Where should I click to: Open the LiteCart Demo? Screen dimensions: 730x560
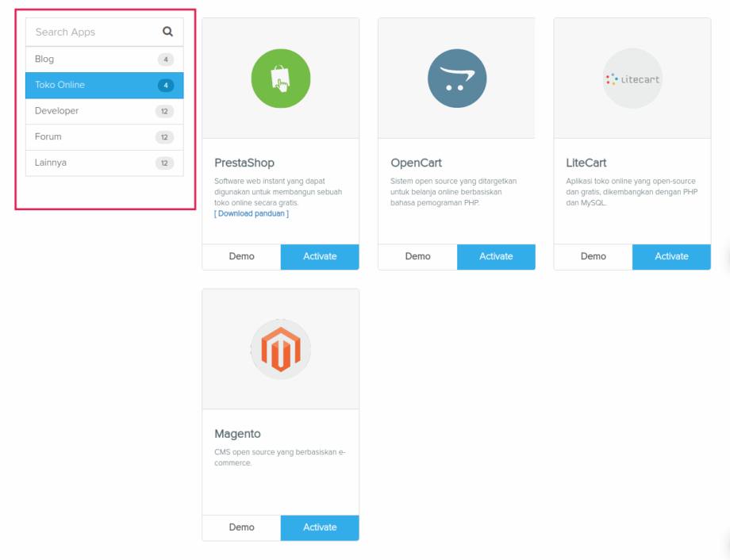pyautogui.click(x=593, y=256)
